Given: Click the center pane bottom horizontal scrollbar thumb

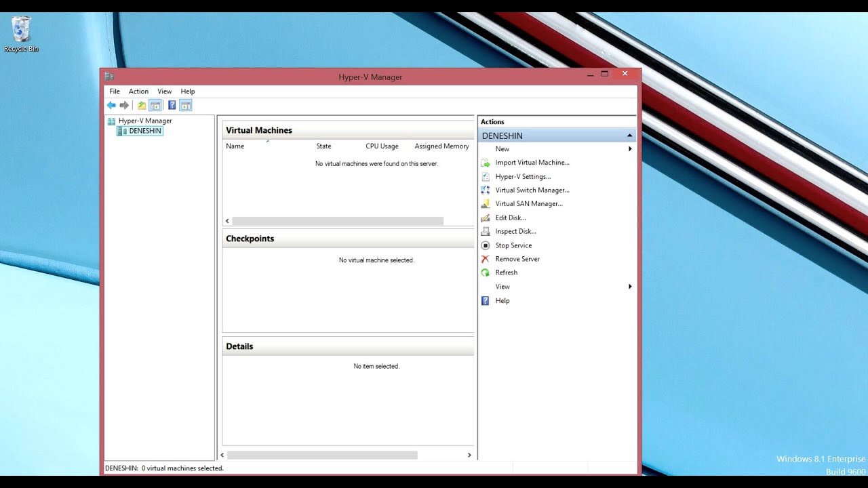Looking at the screenshot, I should coord(322,455).
